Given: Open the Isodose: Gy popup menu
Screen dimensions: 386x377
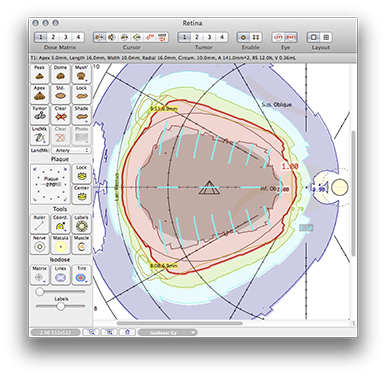Looking at the screenshot, I should pyautogui.click(x=168, y=332).
